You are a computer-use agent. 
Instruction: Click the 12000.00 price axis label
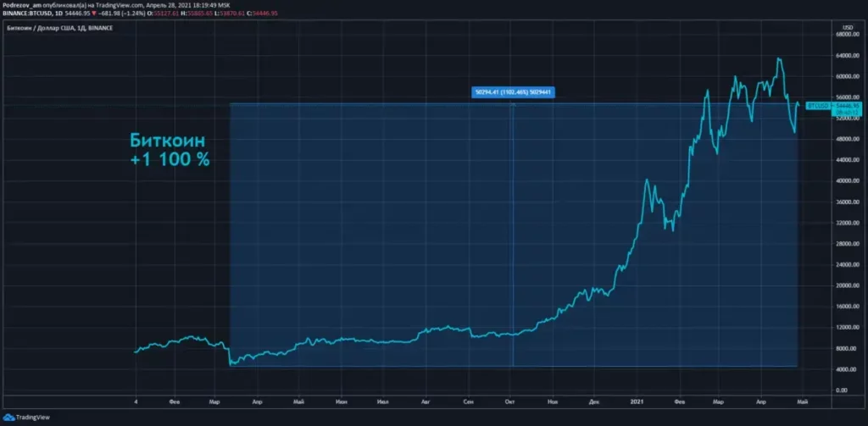point(849,328)
